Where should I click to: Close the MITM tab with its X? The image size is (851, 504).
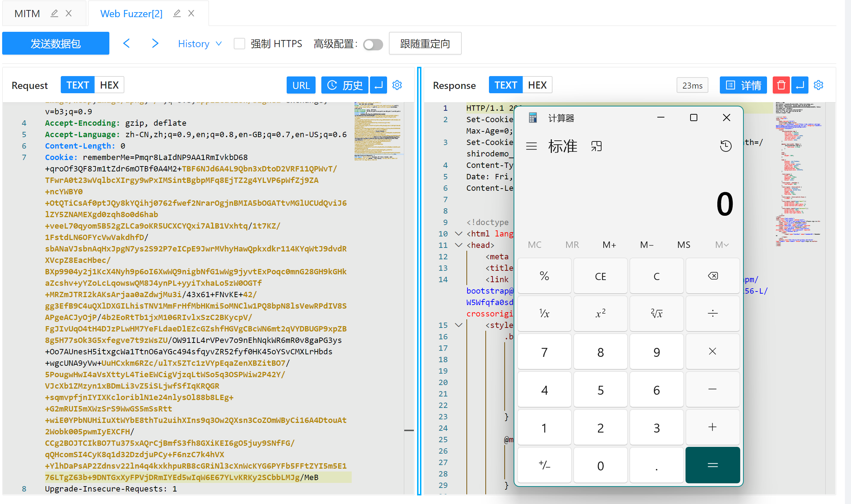[69, 14]
